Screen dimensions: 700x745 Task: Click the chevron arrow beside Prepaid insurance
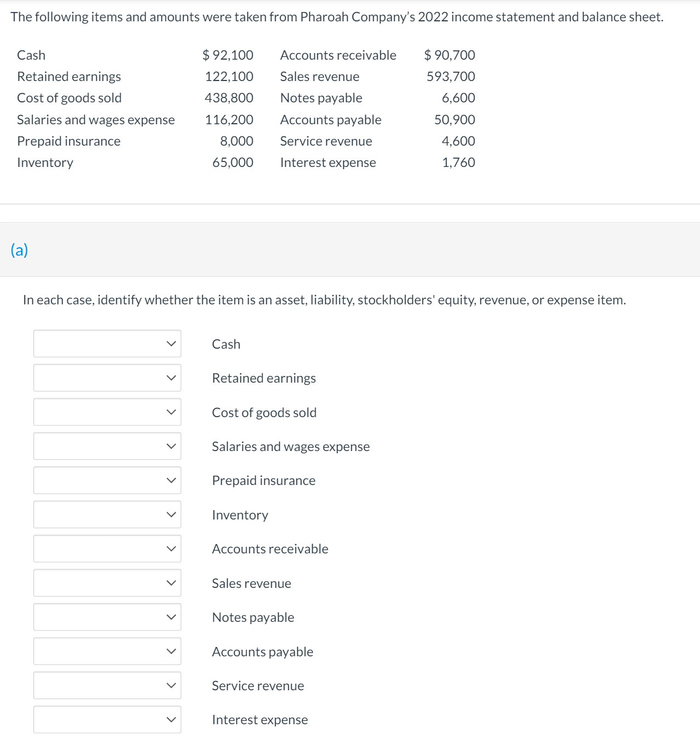point(171,480)
